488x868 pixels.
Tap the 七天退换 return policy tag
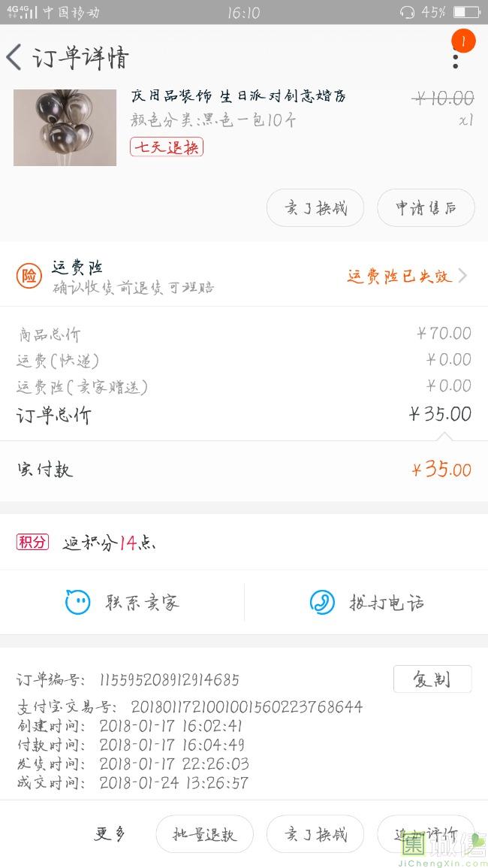[x=167, y=147]
